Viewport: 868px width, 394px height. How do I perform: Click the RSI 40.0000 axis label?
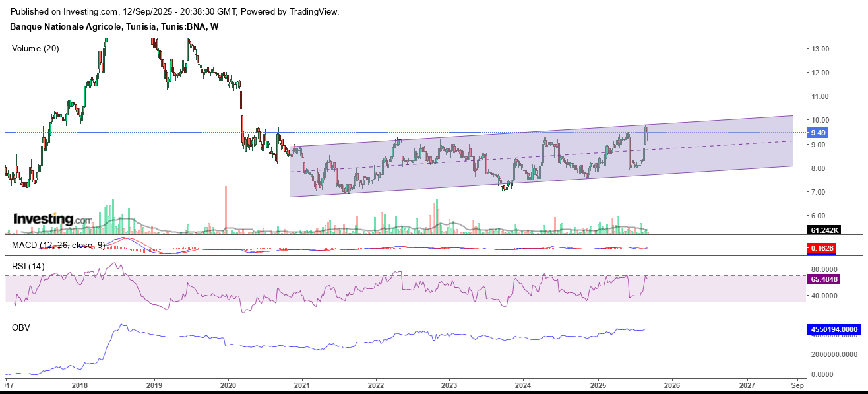(824, 296)
